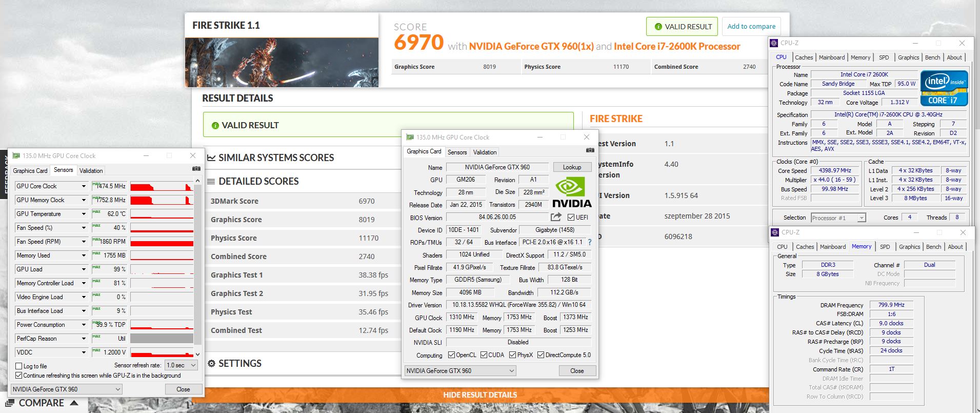Open the NVIDIA GeForce GTX 960 link
The height and width of the screenshot is (413, 980).
coord(531,46)
